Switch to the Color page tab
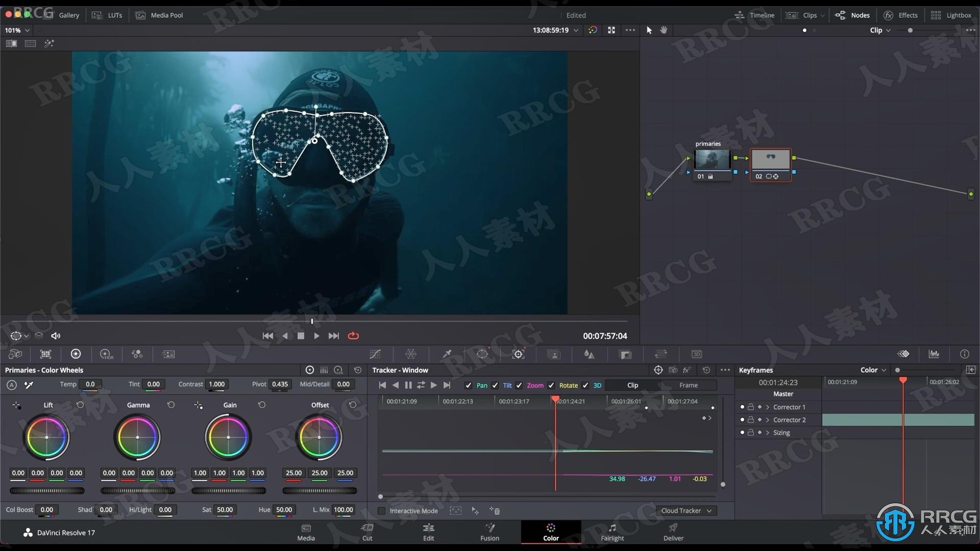Viewport: 980px width, 551px height. (x=551, y=532)
